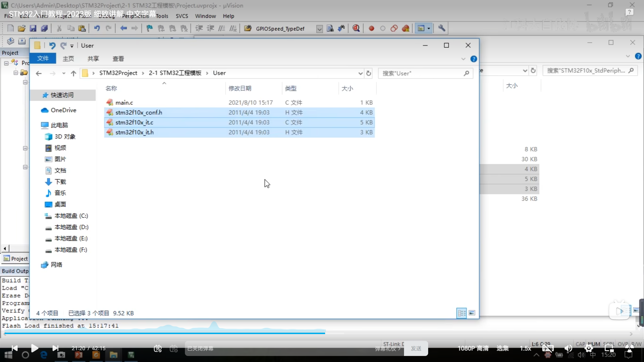Toggle the video danmaku switch

click(158, 348)
